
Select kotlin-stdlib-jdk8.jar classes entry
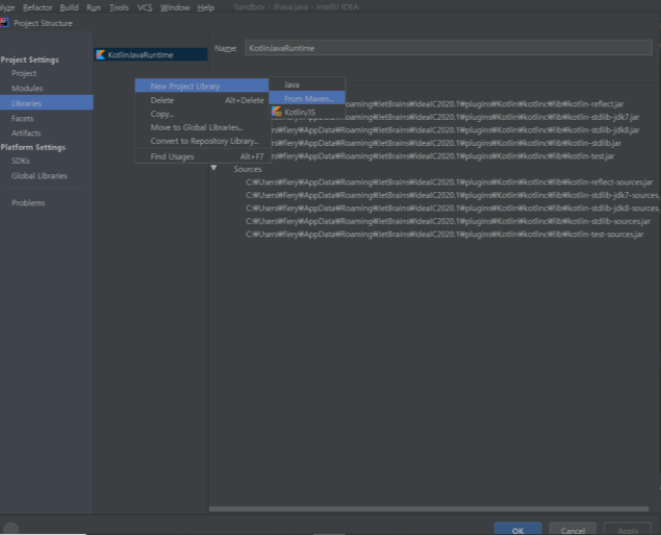click(456, 130)
